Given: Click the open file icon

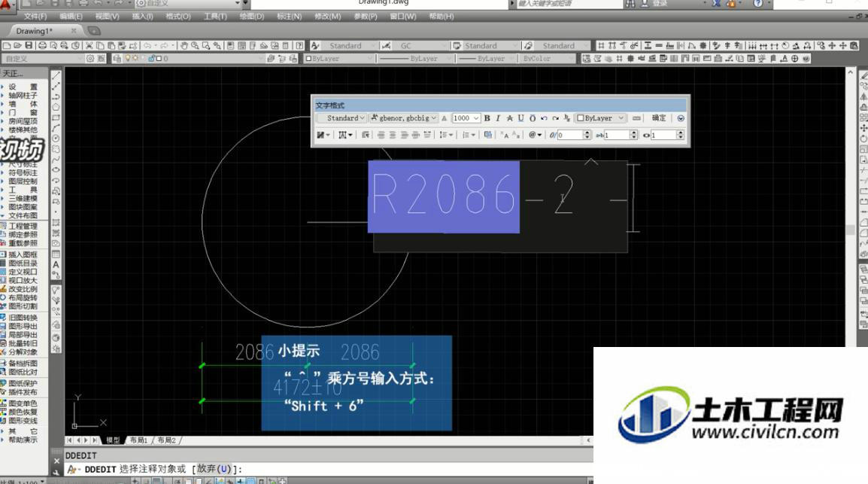Looking at the screenshot, I should coord(18,45).
